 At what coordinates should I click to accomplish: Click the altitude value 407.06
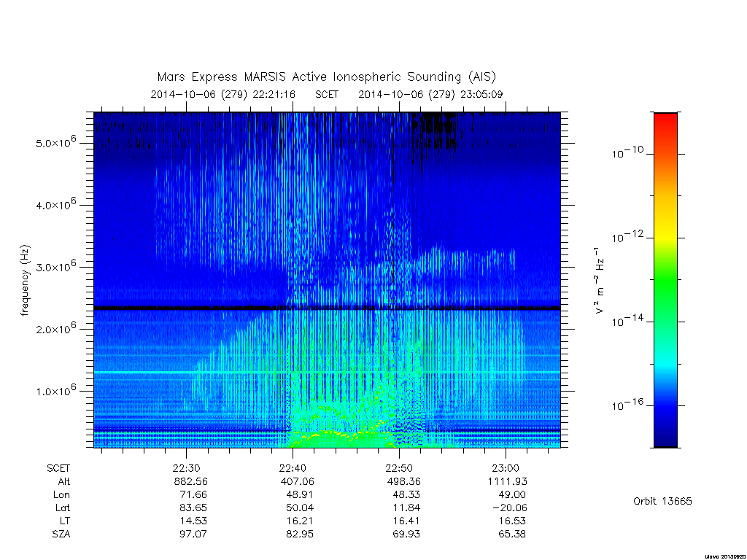click(x=298, y=481)
